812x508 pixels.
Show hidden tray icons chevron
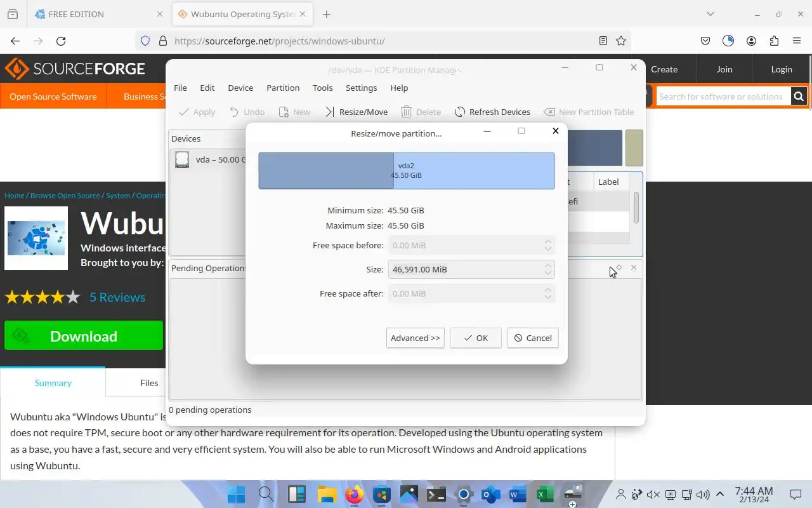tap(720, 494)
